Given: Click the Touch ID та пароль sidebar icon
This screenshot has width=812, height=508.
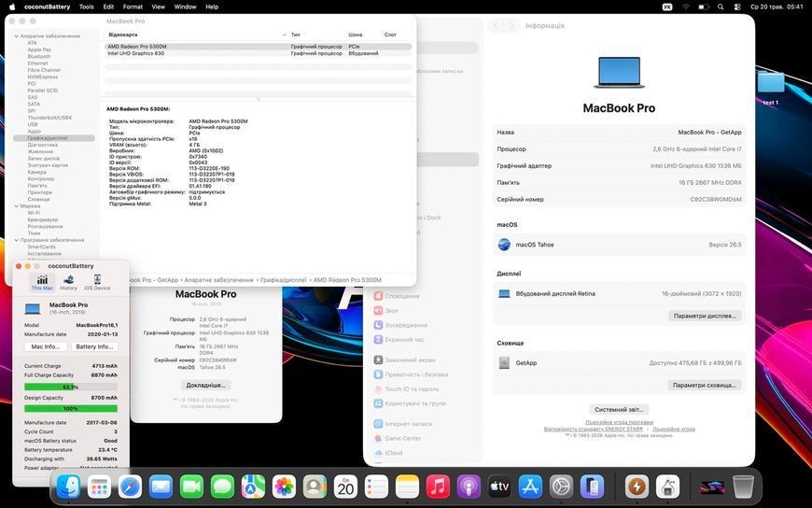Looking at the screenshot, I should tap(379, 388).
